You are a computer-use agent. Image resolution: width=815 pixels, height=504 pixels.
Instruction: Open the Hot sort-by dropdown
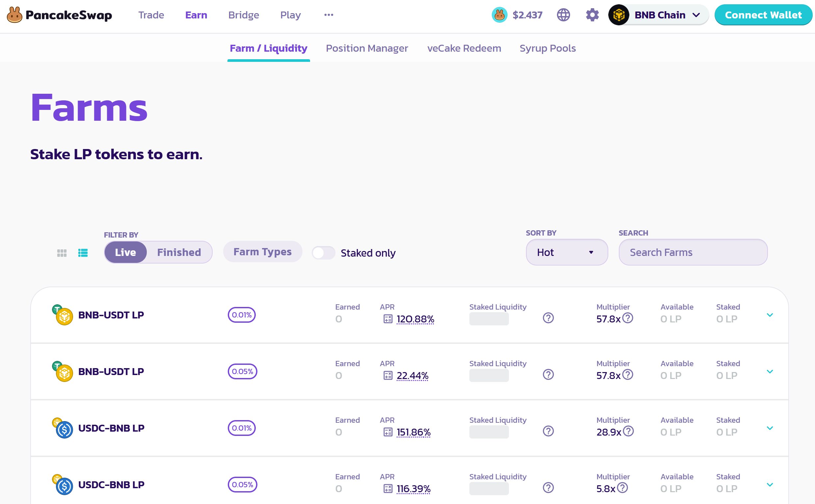point(566,252)
